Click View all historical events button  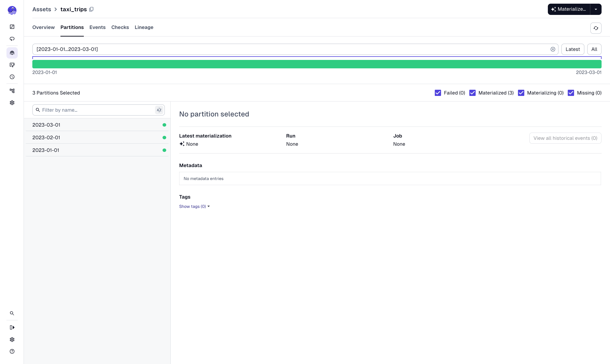point(565,138)
